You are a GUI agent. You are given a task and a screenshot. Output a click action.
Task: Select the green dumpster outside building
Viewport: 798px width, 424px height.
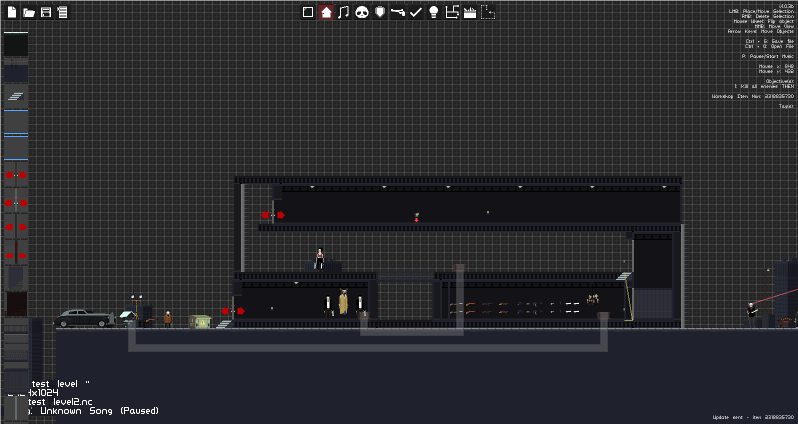click(x=200, y=322)
